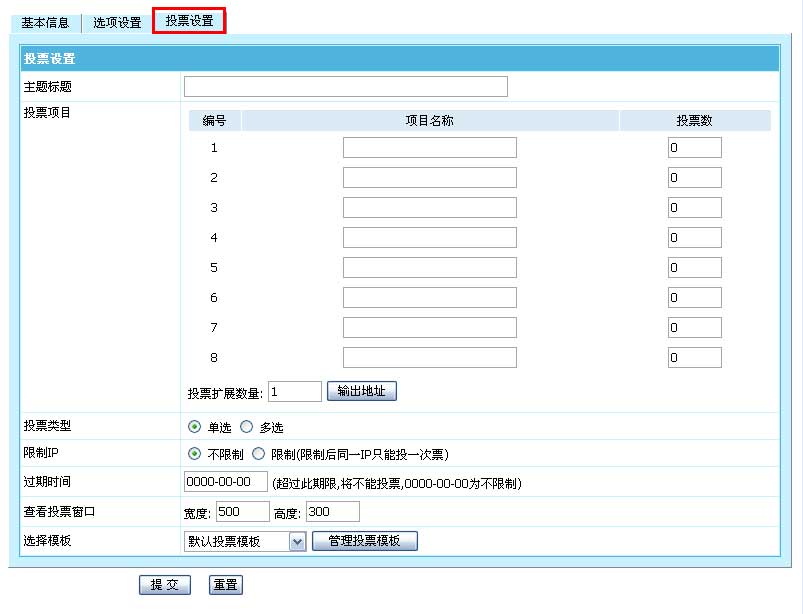The height and width of the screenshot is (614, 803).
Task: Click the 管理投票模板 button
Action: [364, 541]
